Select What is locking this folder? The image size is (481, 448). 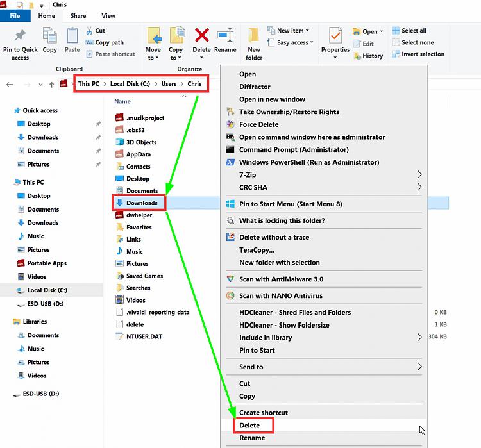(x=324, y=220)
